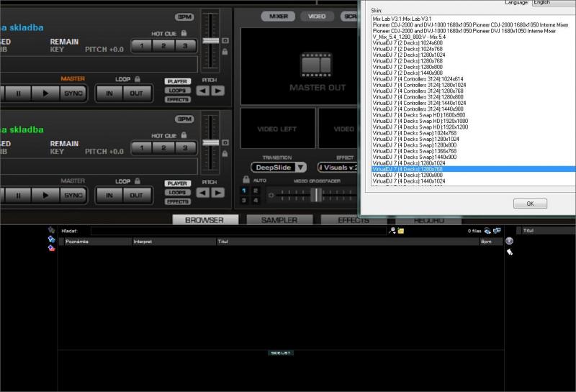The height and width of the screenshot is (392, 576).
Task: Set loop IN on bottom deck
Action: [x=109, y=195]
